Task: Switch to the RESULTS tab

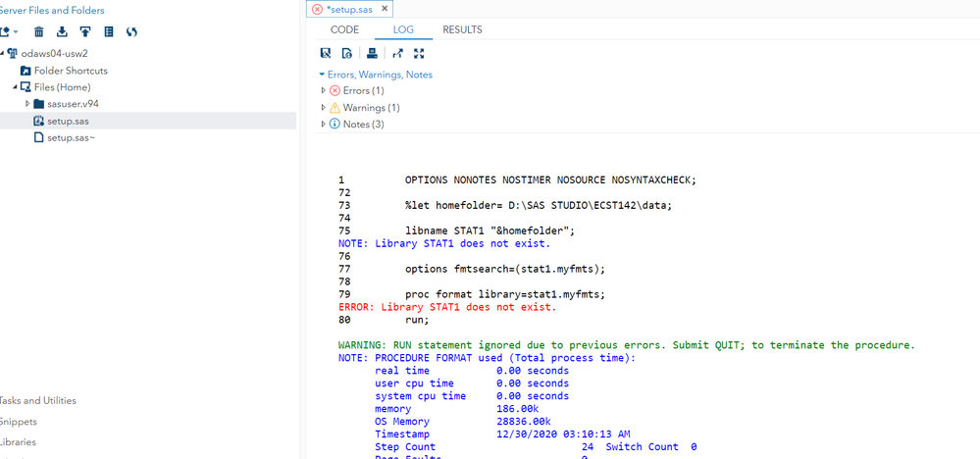Action: point(462,29)
